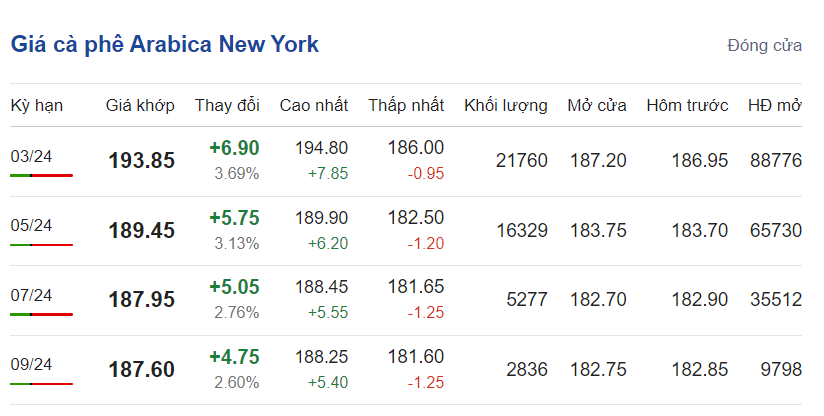Viewport: 824px width, 416px height.
Task: Click the Cao nhất column header
Action: (314, 105)
